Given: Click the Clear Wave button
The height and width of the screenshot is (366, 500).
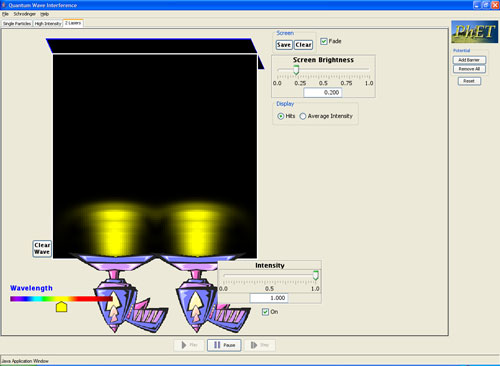Looking at the screenshot, I should (42, 249).
